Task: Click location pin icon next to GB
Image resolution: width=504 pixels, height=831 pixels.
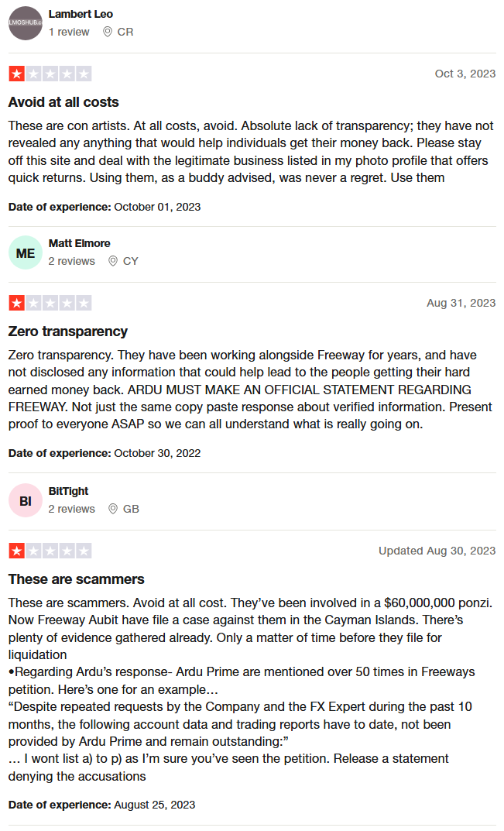Action: click(x=113, y=509)
